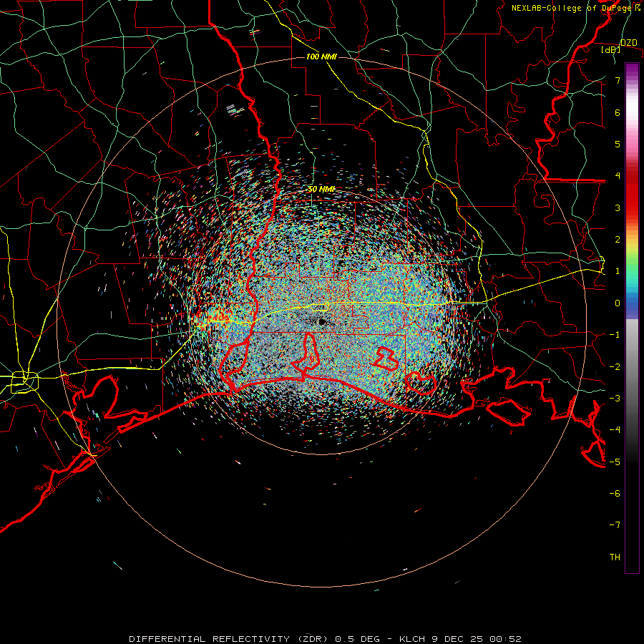Select the -3 tick label on color scale
This screenshot has width=644, height=644.
tap(615, 399)
